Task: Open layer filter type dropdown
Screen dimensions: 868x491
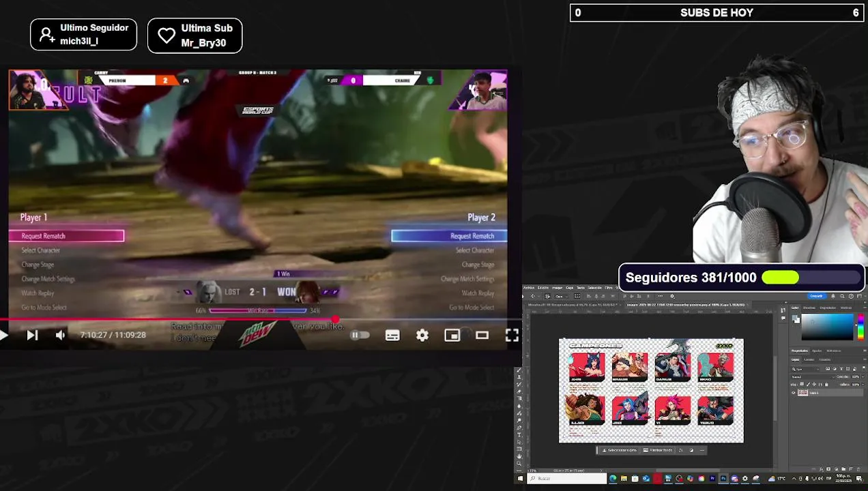Action: click(x=805, y=370)
